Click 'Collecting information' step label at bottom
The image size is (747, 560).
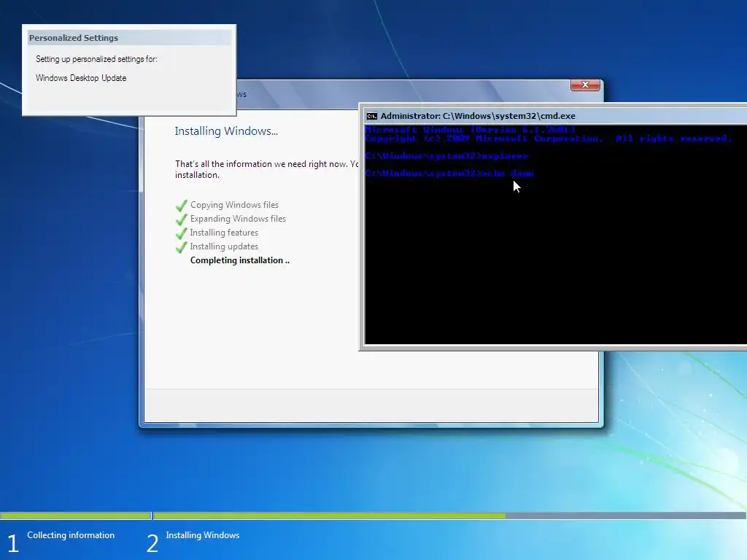pos(71,535)
